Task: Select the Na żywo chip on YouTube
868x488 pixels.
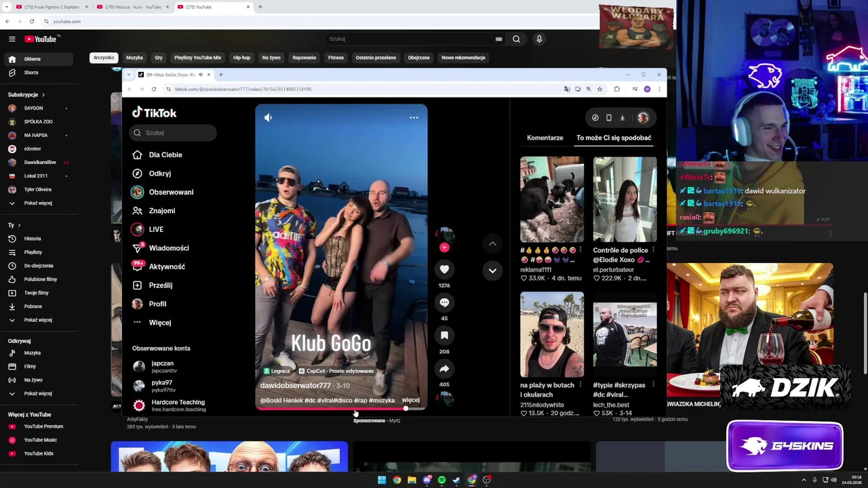Action: pos(271,58)
